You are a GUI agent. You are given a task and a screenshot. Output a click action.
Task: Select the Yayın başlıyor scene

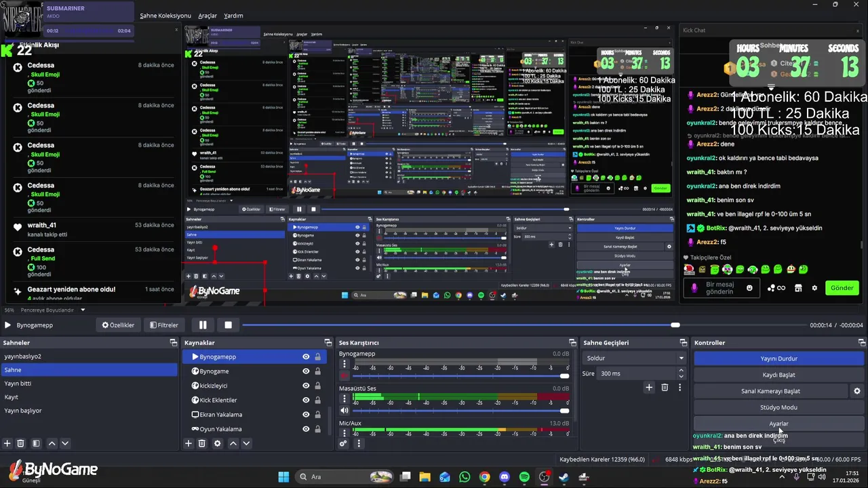tap(89, 411)
